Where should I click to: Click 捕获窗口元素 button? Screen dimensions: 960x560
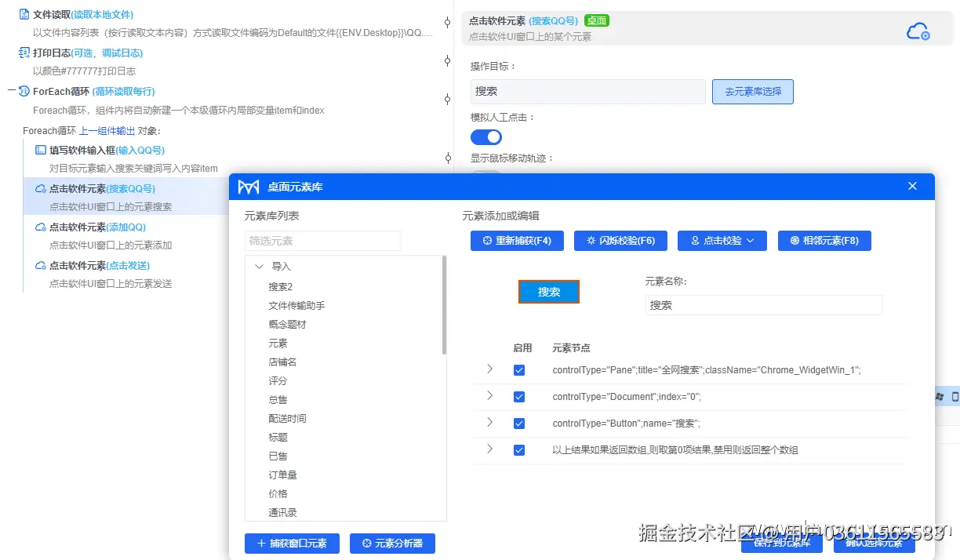292,543
